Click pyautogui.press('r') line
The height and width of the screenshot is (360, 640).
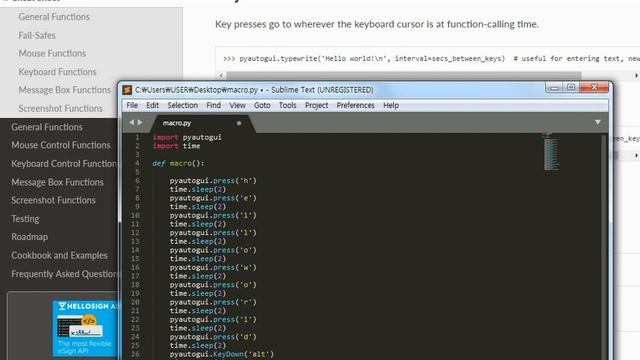click(x=213, y=302)
